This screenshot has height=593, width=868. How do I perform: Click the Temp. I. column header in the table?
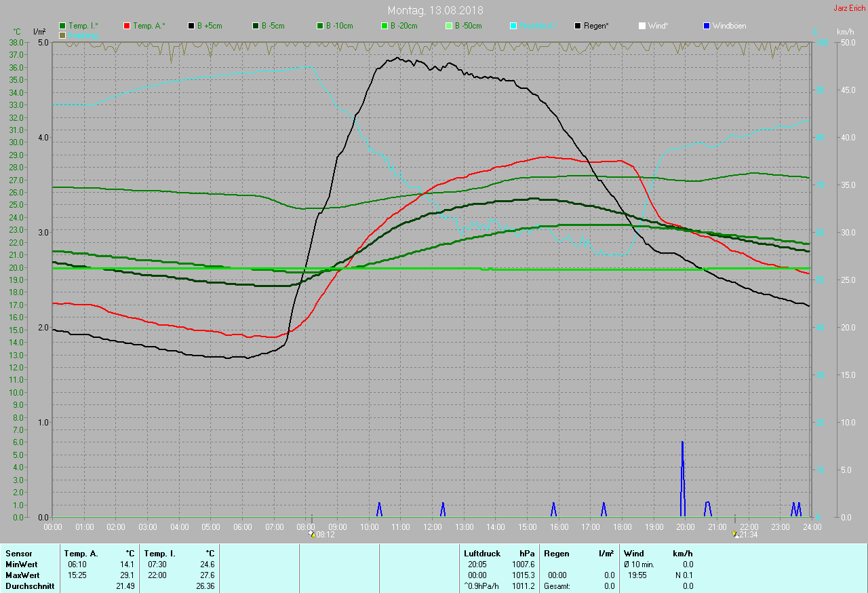point(160,554)
